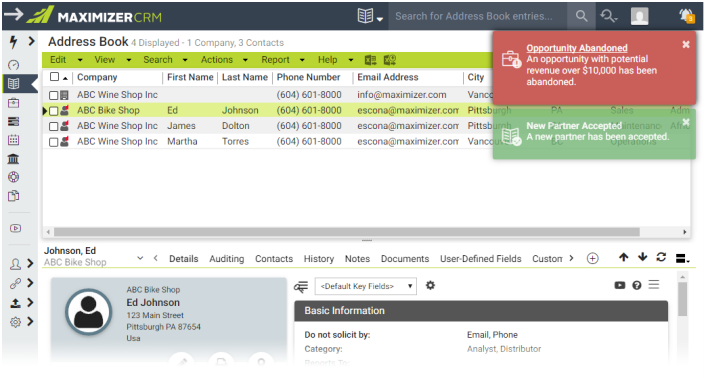706x381 pixels.
Task: Expand the left navigation arrow at top
Action: click(x=14, y=14)
